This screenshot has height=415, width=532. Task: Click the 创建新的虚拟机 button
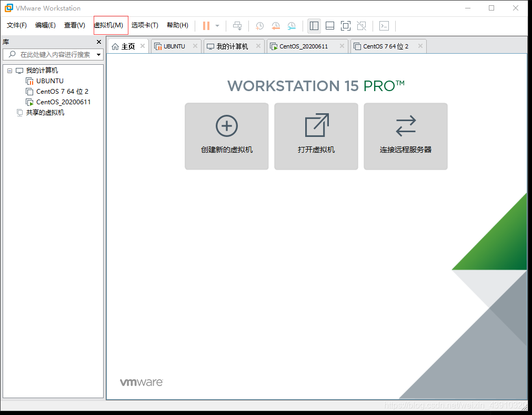(227, 136)
